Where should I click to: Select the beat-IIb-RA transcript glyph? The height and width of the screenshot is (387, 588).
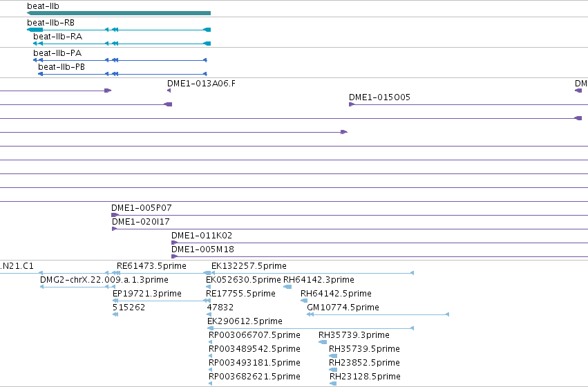coord(122,44)
